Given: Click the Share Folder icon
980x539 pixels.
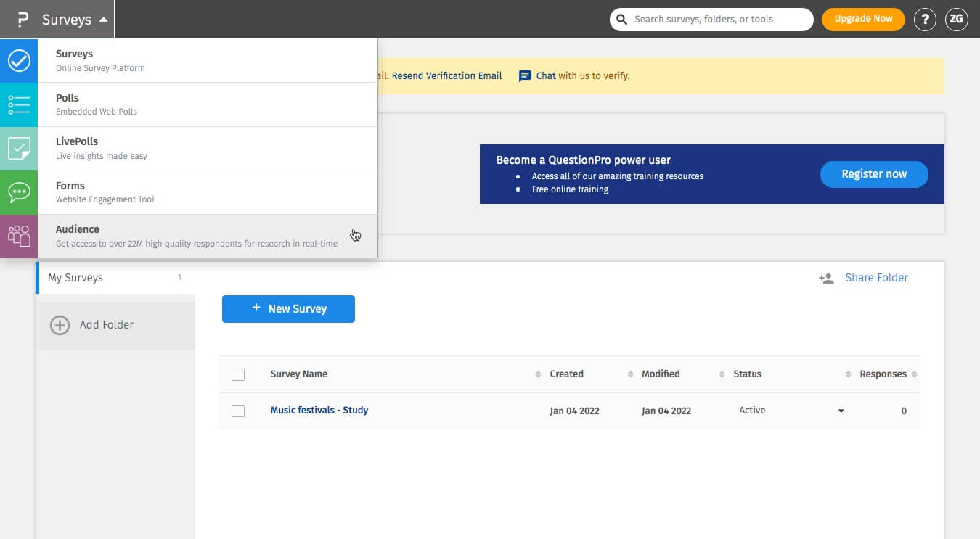Looking at the screenshot, I should [825, 277].
